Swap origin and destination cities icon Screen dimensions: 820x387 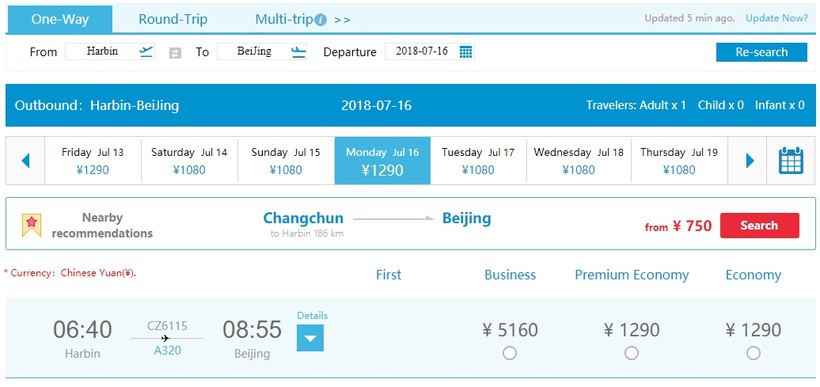coord(175,53)
